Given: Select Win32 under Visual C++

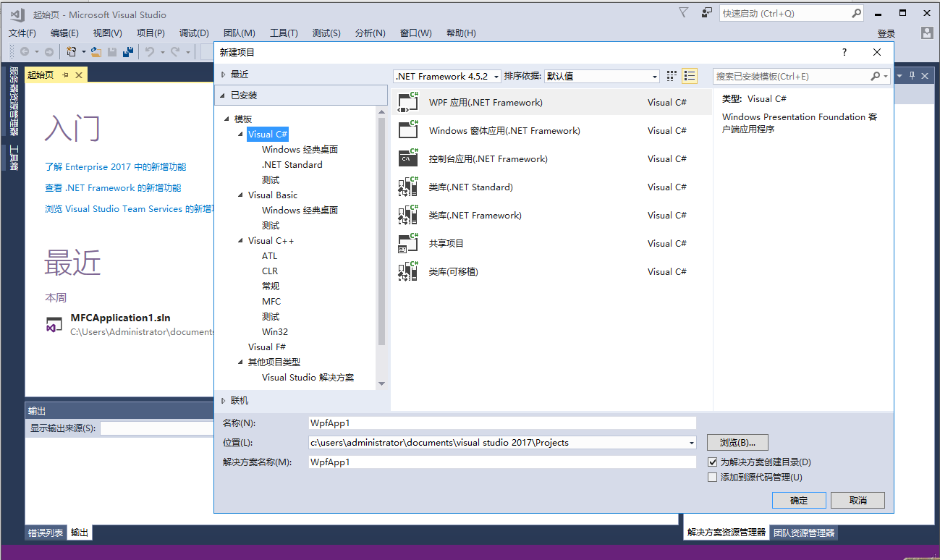Looking at the screenshot, I should pyautogui.click(x=275, y=332).
